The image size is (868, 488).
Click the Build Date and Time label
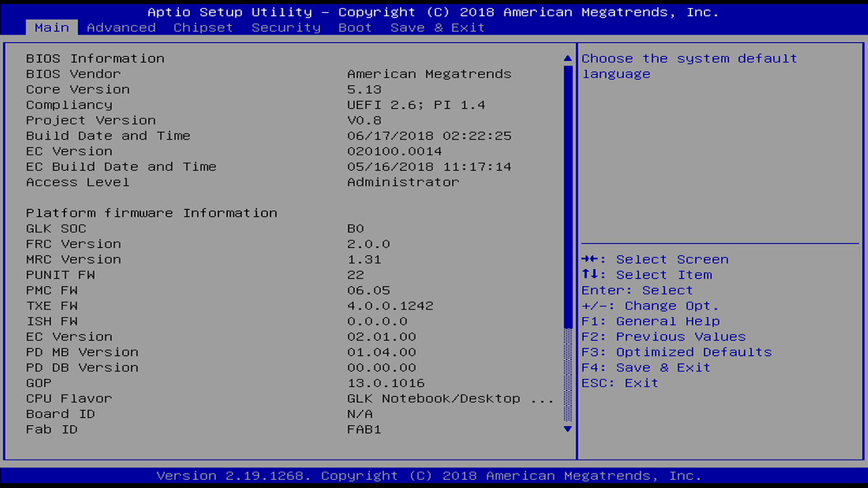click(x=108, y=136)
